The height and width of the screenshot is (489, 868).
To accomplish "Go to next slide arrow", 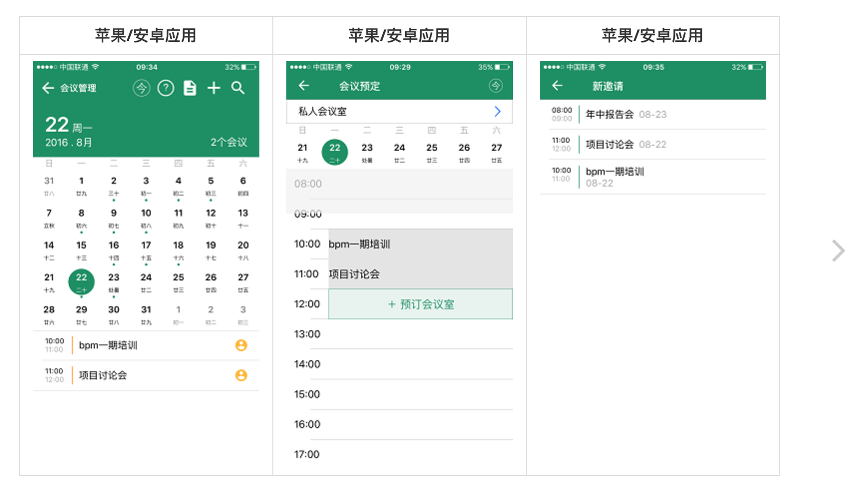I will coord(838,250).
